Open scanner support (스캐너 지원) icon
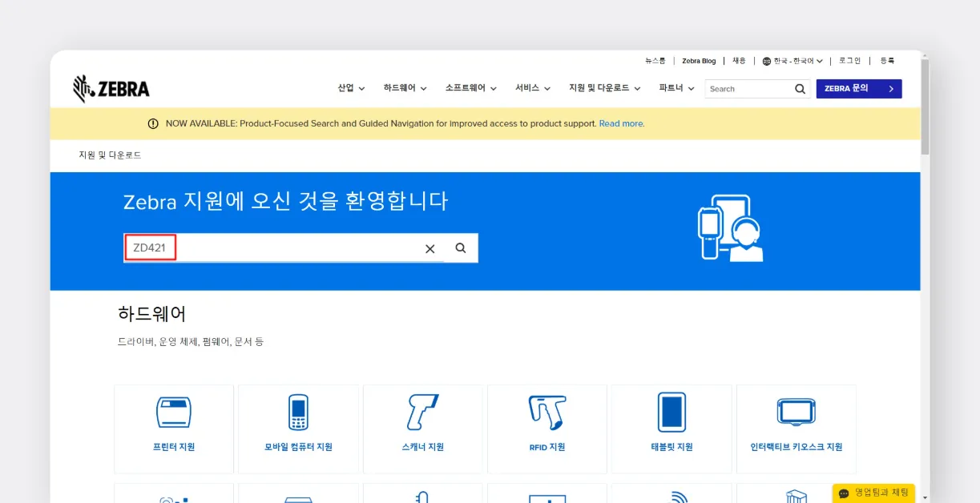980x503 pixels. [422, 412]
